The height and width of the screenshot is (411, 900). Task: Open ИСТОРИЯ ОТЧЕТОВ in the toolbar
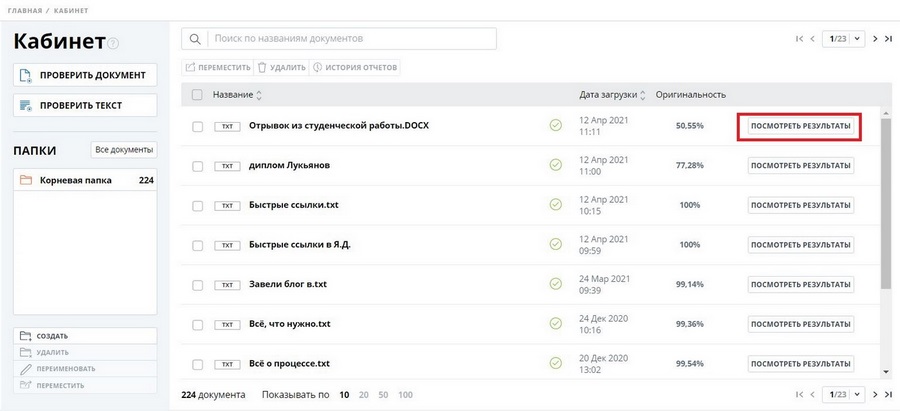click(x=355, y=68)
